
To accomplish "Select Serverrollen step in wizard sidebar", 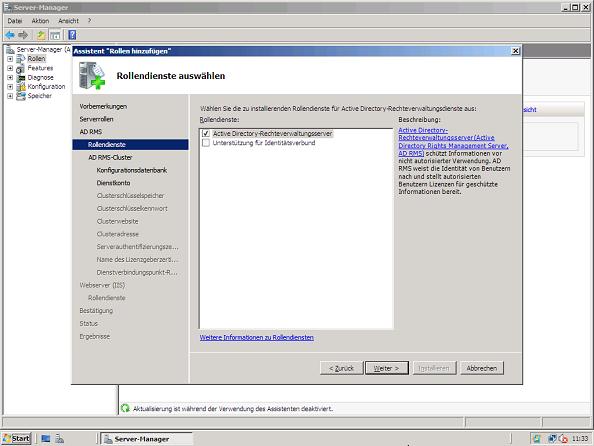I will pyautogui.click(x=97, y=119).
